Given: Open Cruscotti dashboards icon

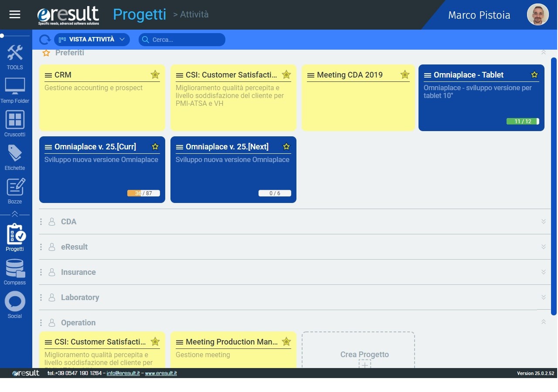Looking at the screenshot, I should pyautogui.click(x=15, y=124).
